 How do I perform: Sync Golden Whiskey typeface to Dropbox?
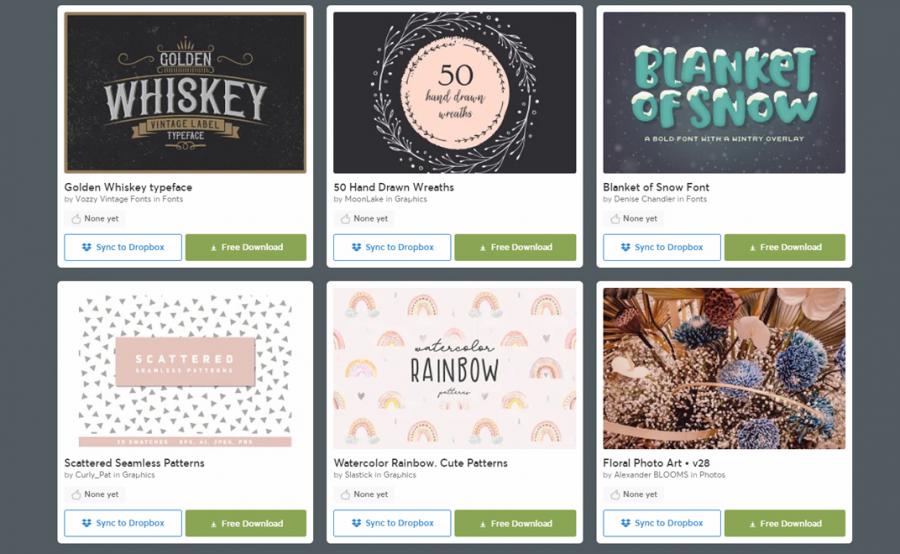[x=123, y=247]
